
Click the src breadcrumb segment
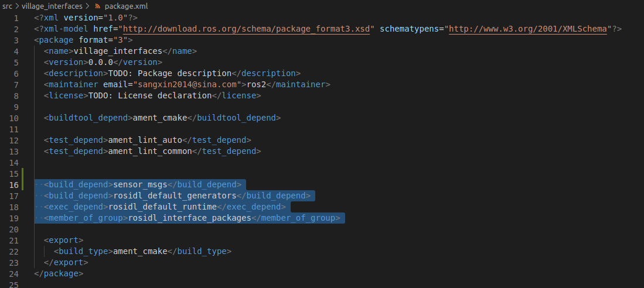7,5
